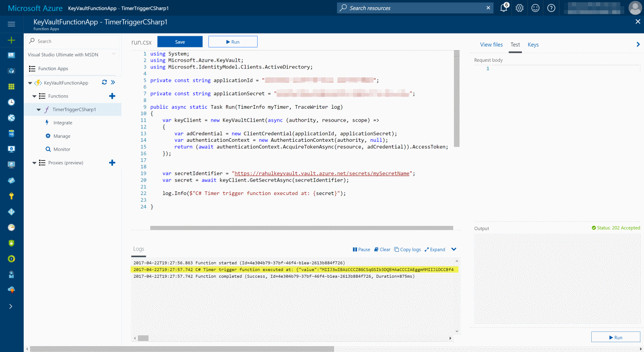Switch to the Keys tab
This screenshot has height=352, width=644.
click(533, 45)
